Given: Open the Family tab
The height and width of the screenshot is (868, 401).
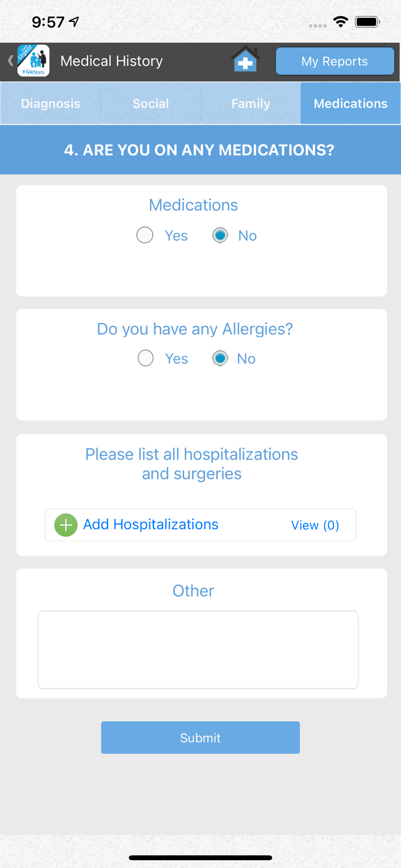Looking at the screenshot, I should (251, 104).
